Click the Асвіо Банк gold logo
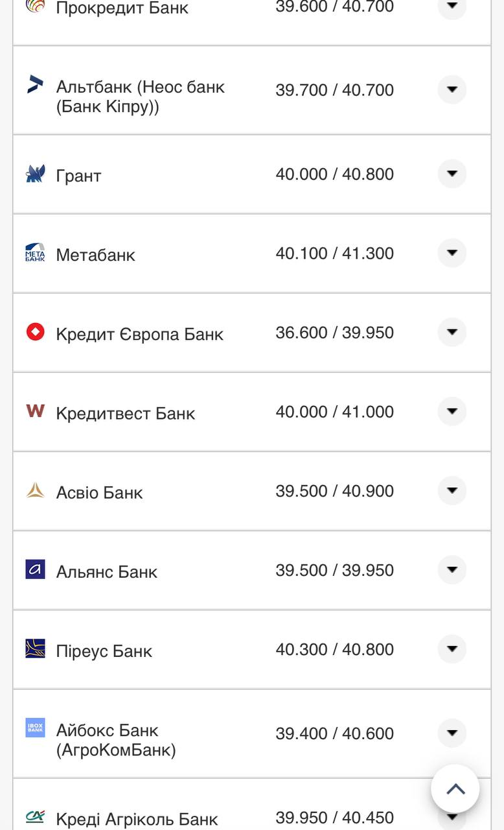 [x=35, y=490]
